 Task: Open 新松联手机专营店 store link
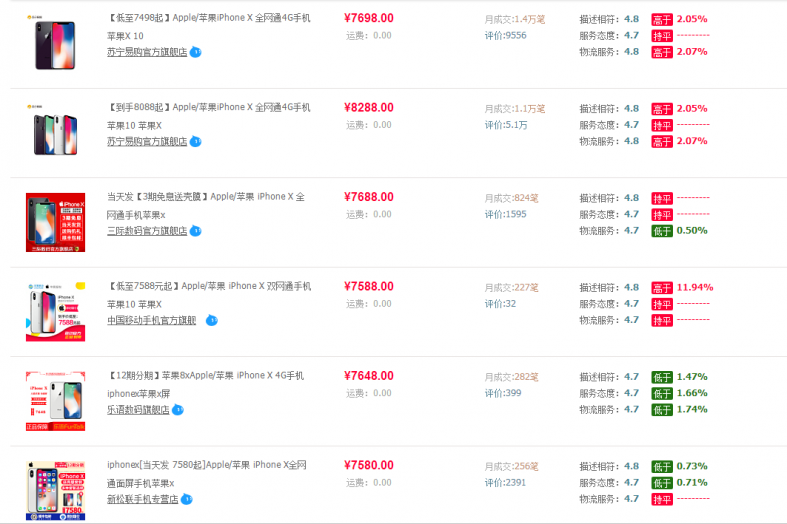[143, 499]
